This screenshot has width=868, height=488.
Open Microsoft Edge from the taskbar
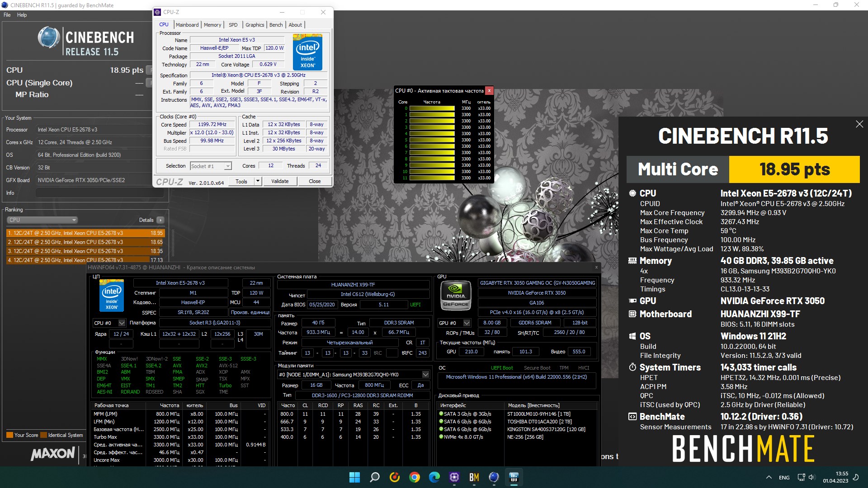[434, 477]
